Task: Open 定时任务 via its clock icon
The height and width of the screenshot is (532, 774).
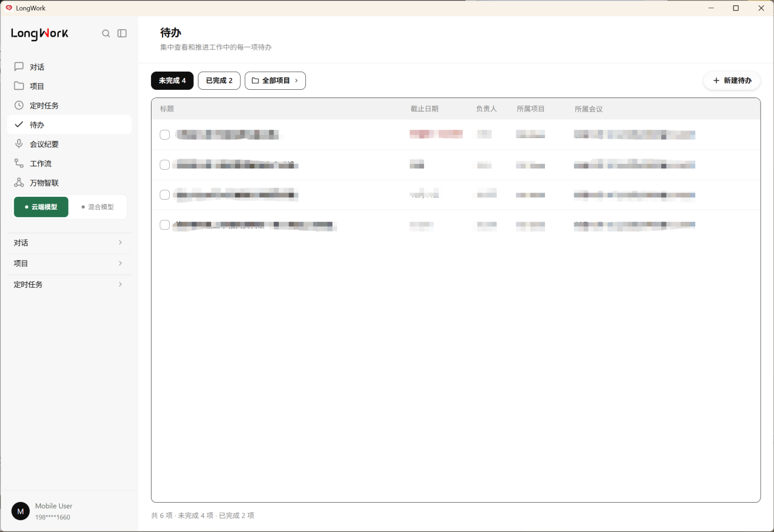Action: (x=19, y=105)
